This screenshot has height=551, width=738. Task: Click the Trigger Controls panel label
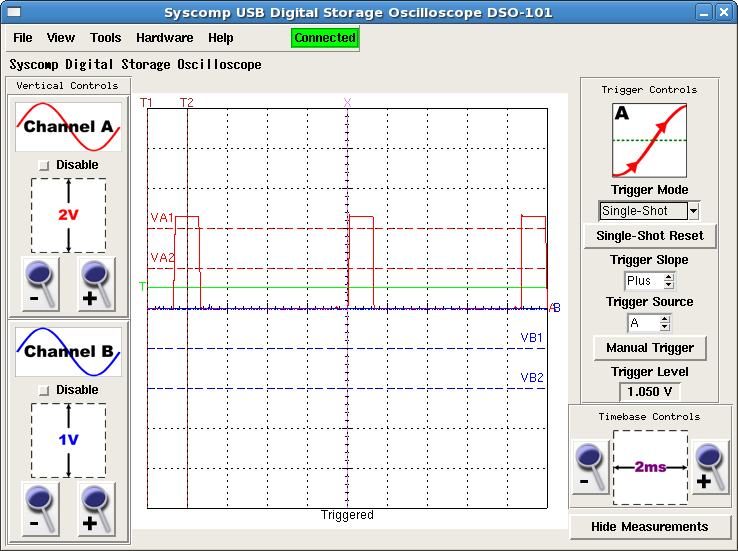[x=650, y=90]
